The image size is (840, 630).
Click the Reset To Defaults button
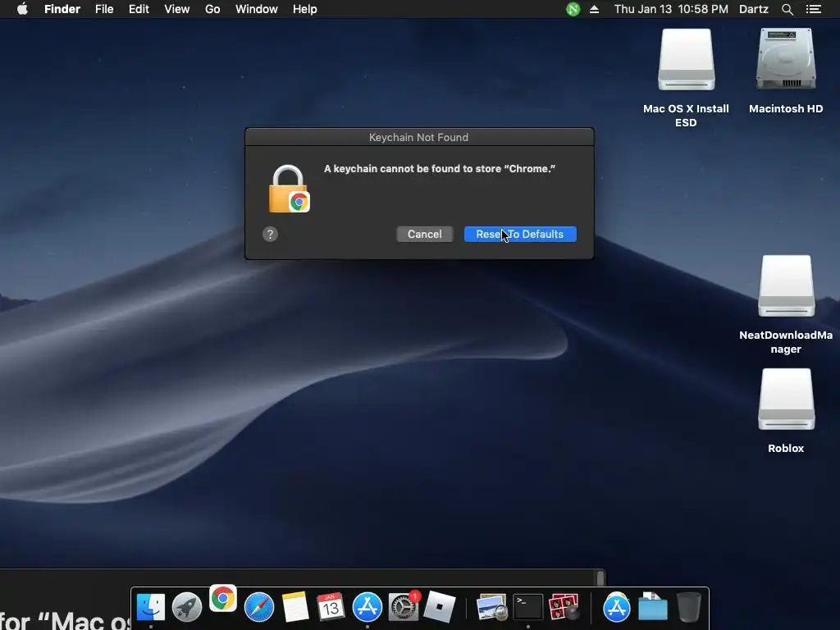coord(520,234)
